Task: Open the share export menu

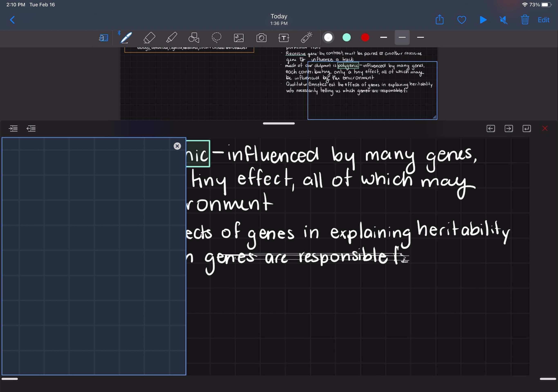Action: [x=439, y=20]
